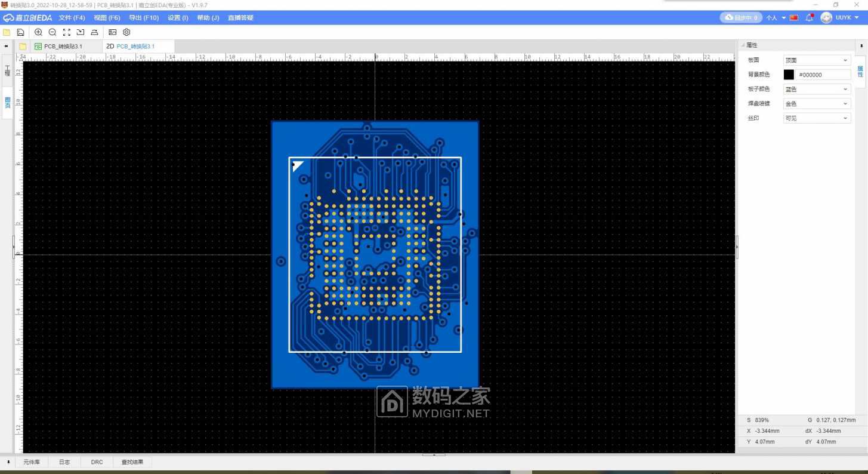
Task: Toggle 丝印 visibility dropdown set to 可见
Action: tap(816, 118)
